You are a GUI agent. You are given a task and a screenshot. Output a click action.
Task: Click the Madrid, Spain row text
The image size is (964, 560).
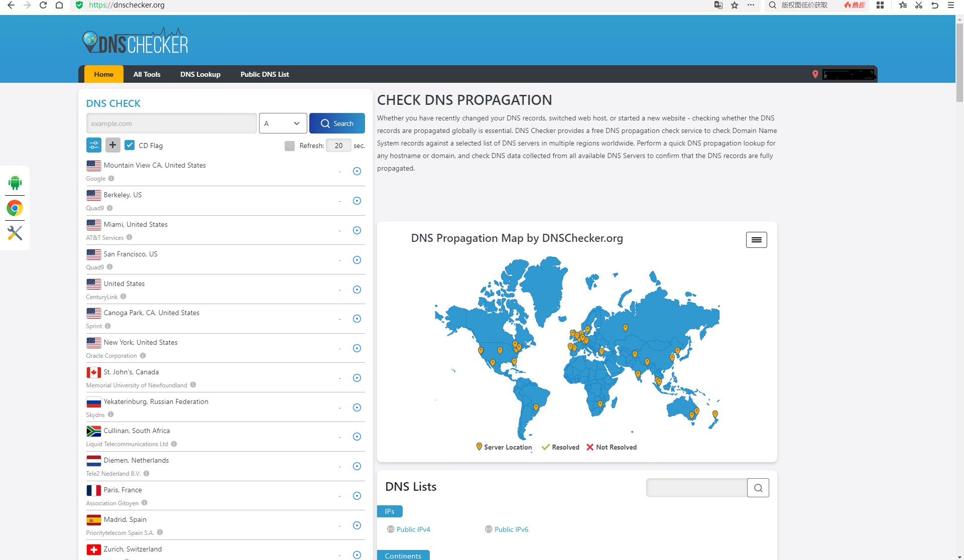click(x=125, y=519)
